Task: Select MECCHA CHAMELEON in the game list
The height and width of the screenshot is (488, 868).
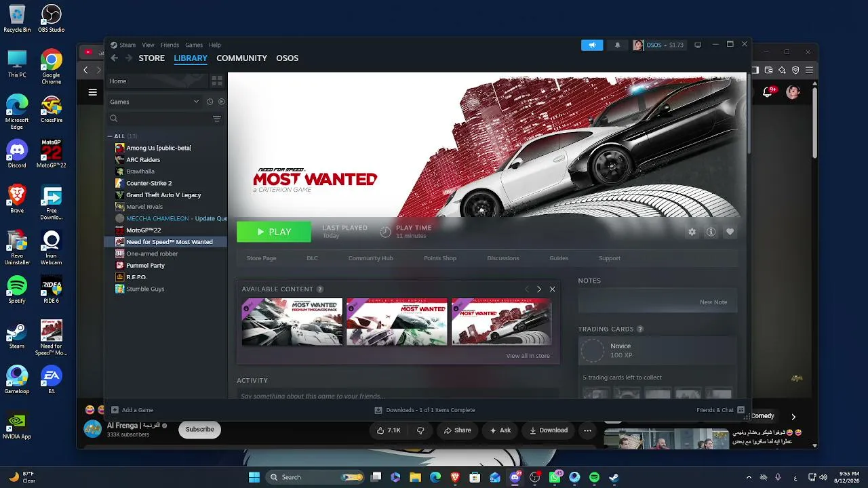Action: coord(166,218)
